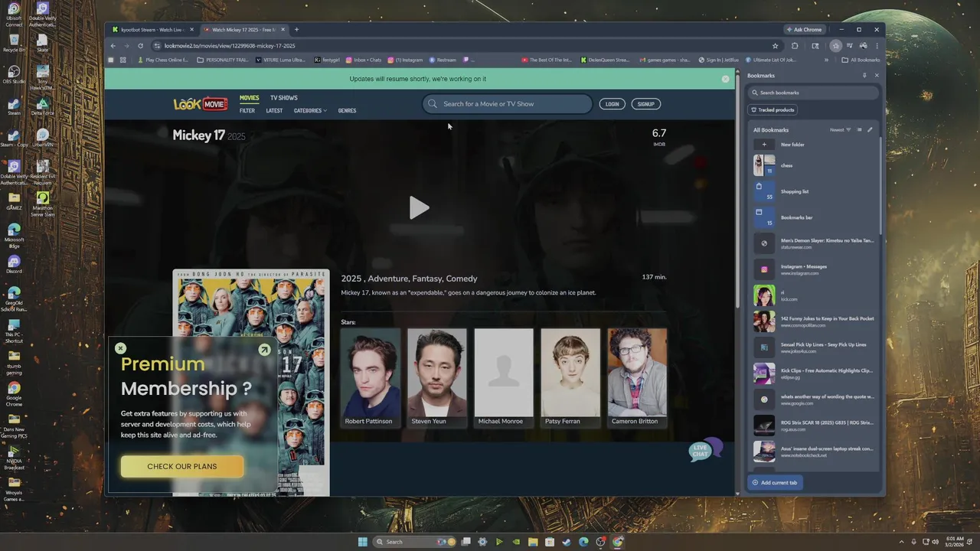This screenshot has width=980, height=551.
Task: Open the Discord desktop shortcut
Action: tap(14, 264)
